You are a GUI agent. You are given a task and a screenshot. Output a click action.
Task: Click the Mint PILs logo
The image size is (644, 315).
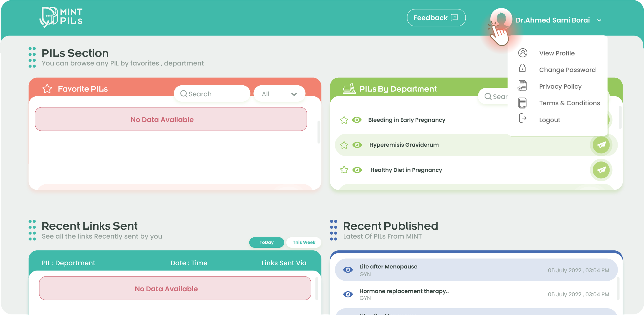coord(61,17)
